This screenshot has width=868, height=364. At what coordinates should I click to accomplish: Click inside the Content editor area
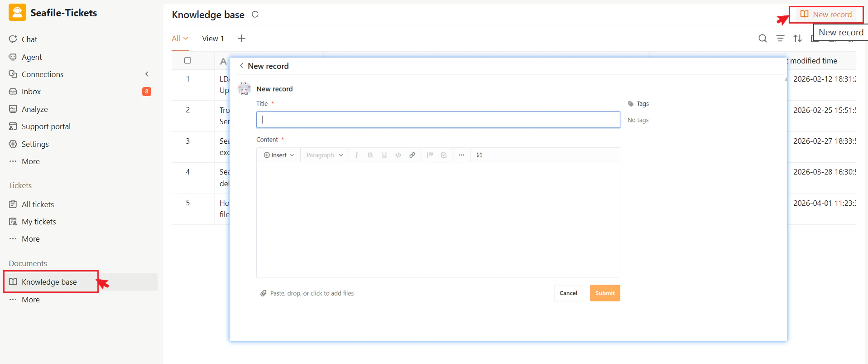point(438,220)
